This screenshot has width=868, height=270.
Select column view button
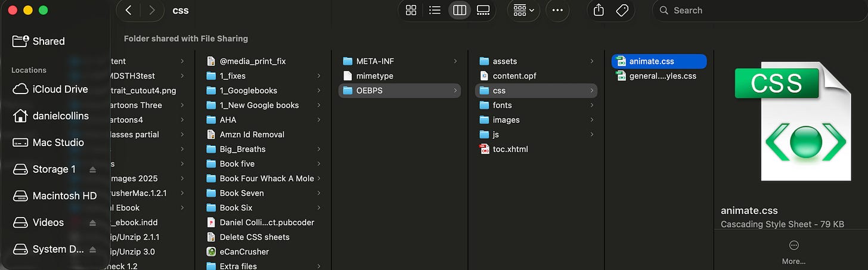click(x=459, y=10)
